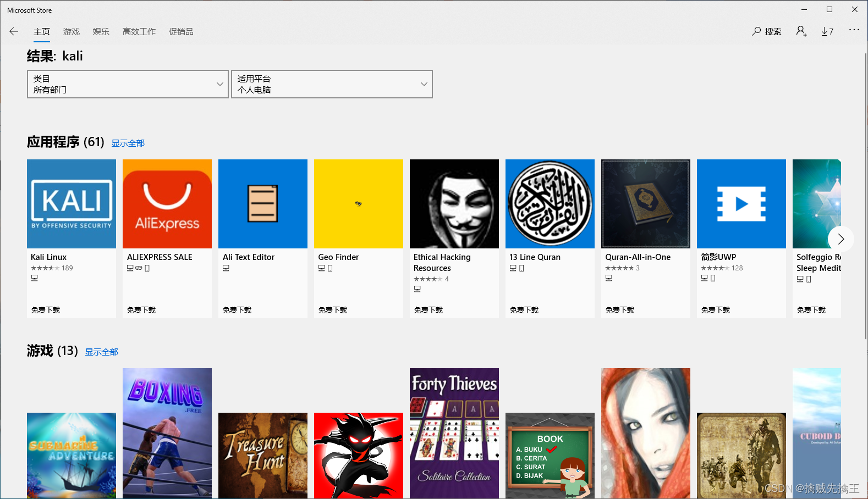Open the Submarine Adventure game thumbnail

click(72, 456)
